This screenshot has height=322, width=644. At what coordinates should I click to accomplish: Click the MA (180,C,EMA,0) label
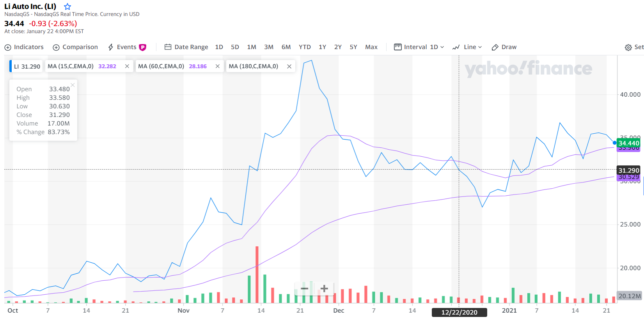pyautogui.click(x=254, y=66)
